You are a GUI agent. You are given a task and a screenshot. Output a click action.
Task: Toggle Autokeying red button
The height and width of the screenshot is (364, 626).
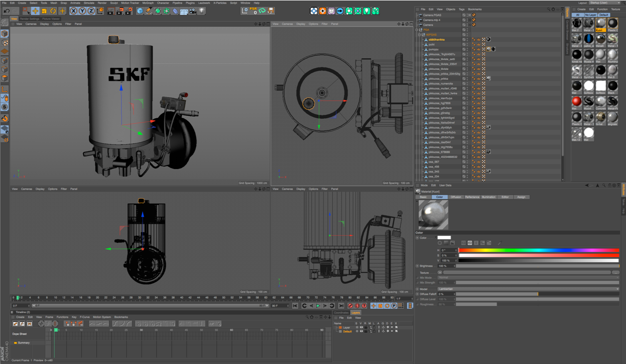point(357,306)
